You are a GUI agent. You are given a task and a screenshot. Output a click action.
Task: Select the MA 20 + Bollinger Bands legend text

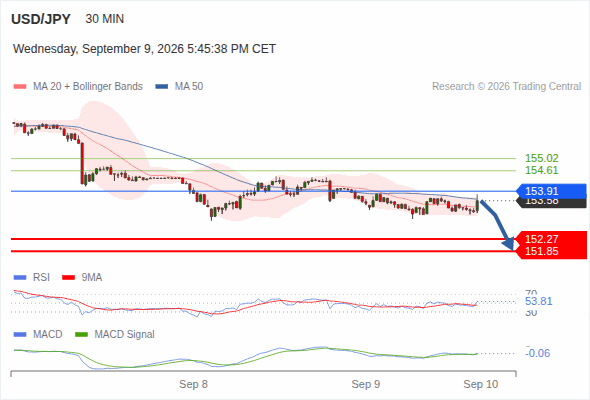click(x=88, y=87)
